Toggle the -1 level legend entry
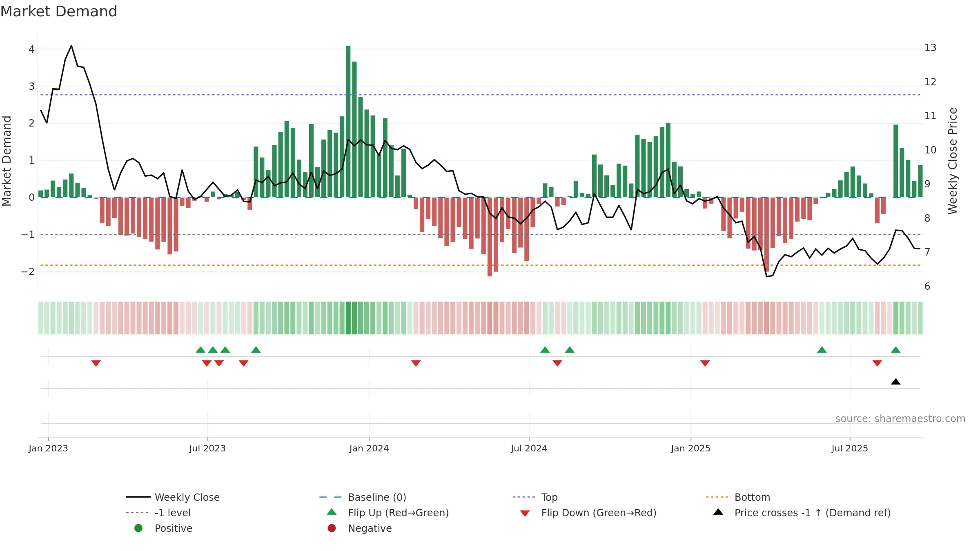Screen dimensions: 980x551 pos(158,513)
